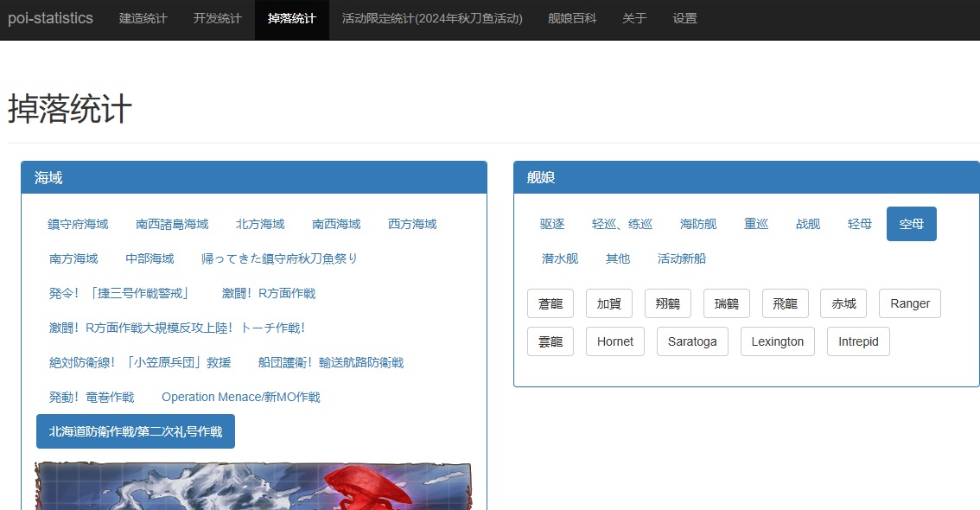The width and height of the screenshot is (980, 510).
Task: Choose ship 翔鶴
Action: (x=667, y=303)
